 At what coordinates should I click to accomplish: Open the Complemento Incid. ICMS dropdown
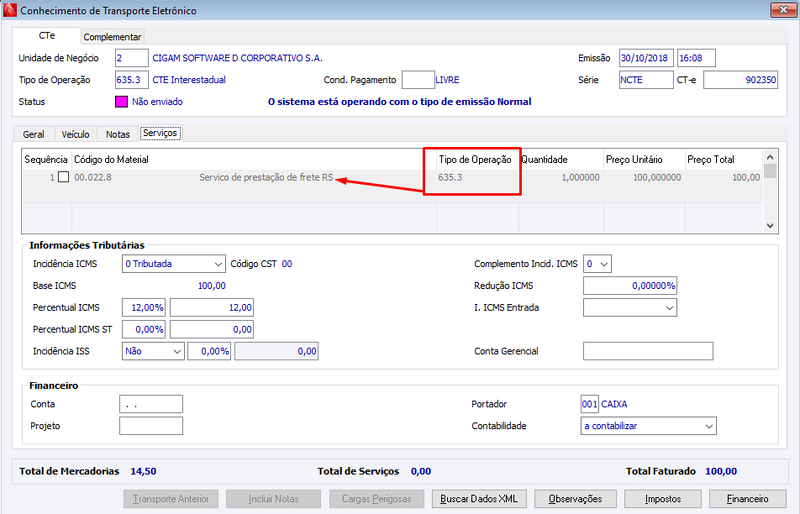(x=604, y=264)
